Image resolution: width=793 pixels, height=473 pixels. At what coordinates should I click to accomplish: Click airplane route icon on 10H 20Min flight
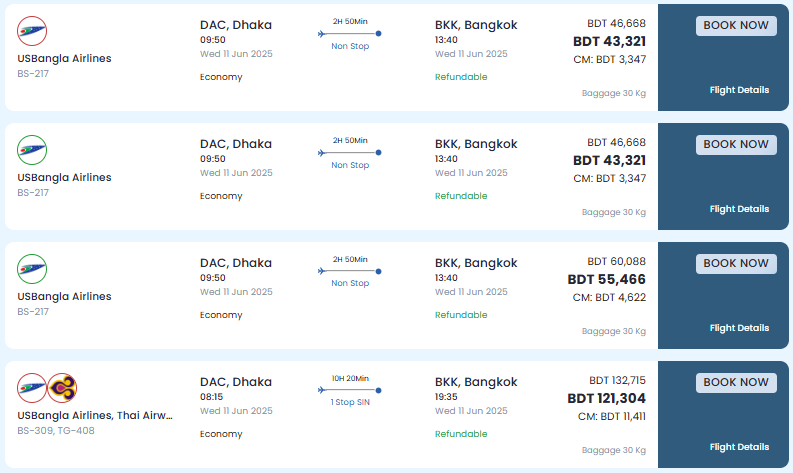(x=322, y=391)
